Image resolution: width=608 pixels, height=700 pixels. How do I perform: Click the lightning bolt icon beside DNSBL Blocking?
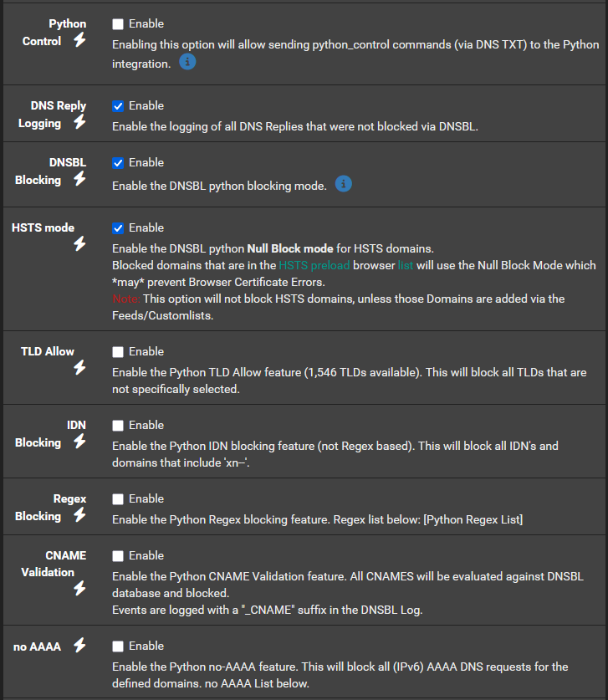(x=79, y=180)
